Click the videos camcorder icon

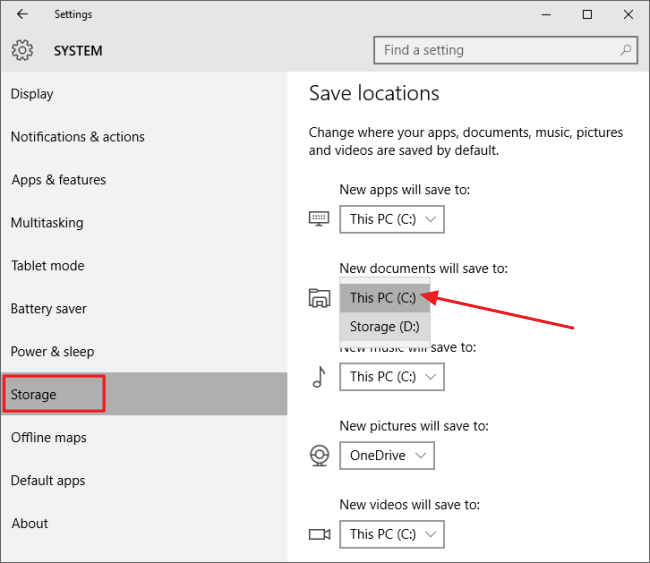319,534
